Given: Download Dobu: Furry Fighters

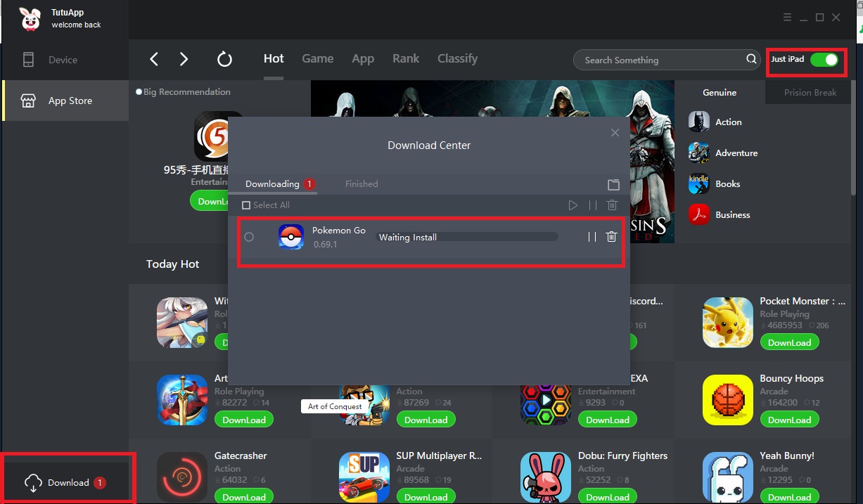Looking at the screenshot, I should 608,496.
